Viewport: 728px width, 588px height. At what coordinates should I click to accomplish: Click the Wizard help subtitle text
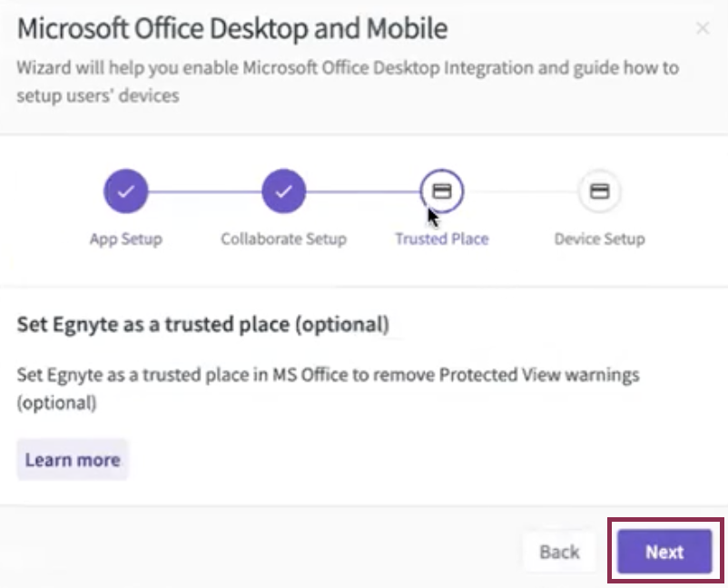click(x=348, y=69)
